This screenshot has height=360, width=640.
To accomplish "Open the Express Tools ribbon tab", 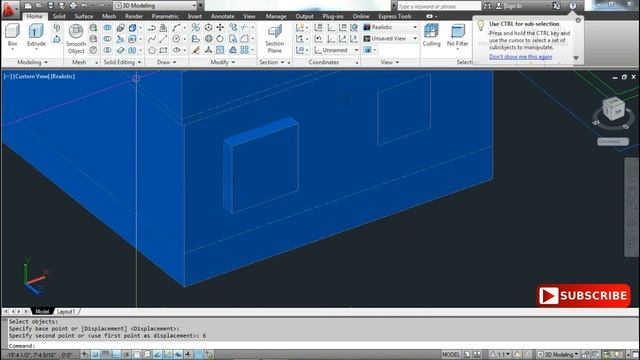I will [x=395, y=16].
